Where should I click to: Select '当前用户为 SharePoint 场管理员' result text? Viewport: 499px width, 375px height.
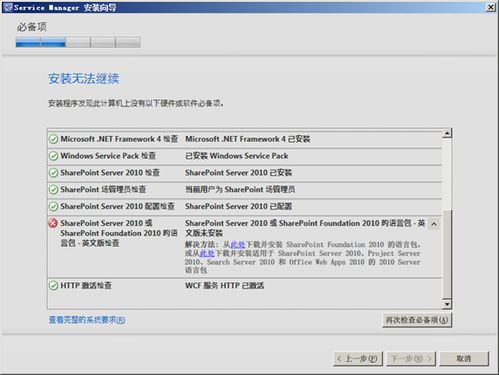click(x=240, y=190)
